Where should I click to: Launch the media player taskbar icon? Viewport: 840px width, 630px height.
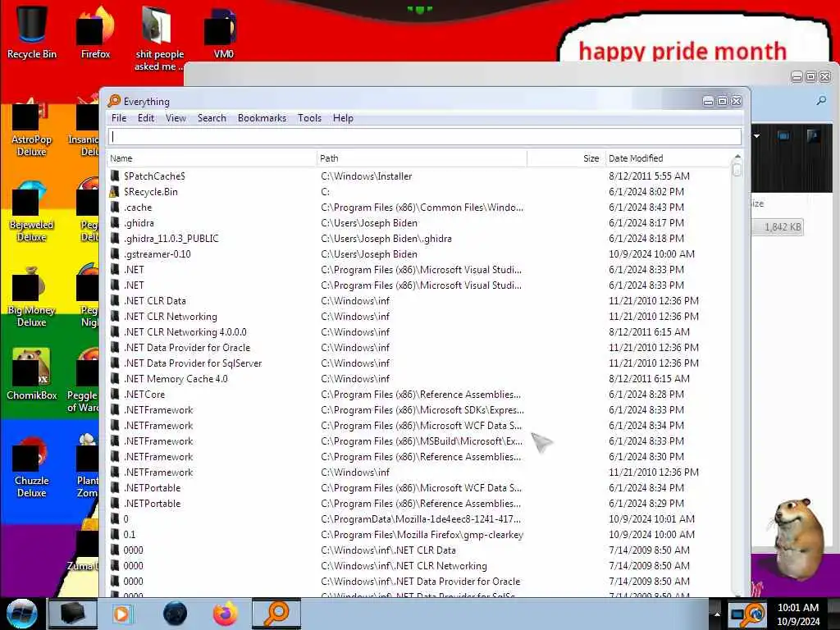click(x=121, y=614)
